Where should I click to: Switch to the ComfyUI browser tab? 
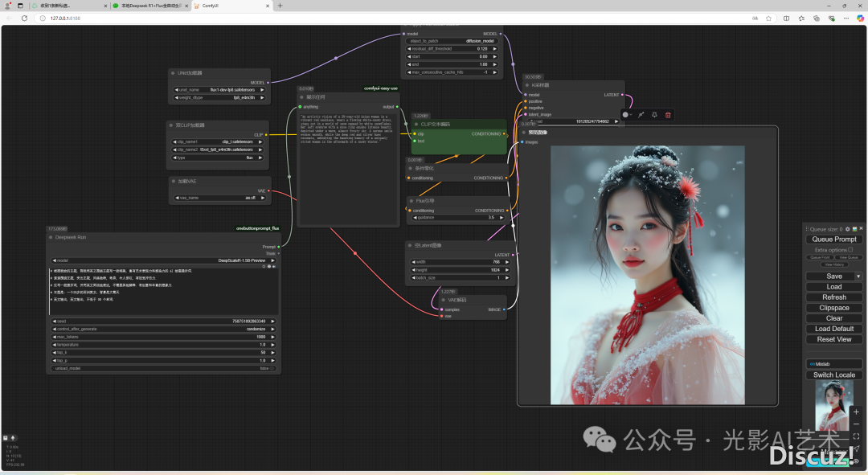pos(231,6)
